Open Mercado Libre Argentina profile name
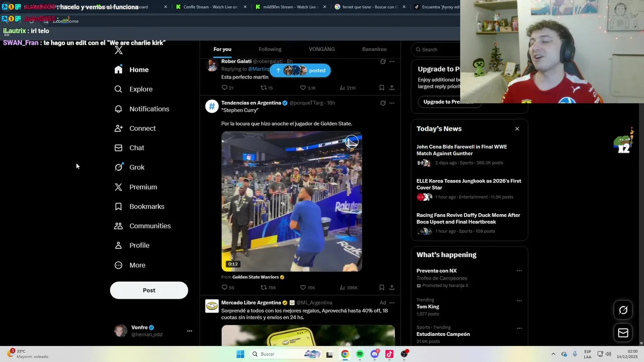644x362 pixels. (x=251, y=303)
